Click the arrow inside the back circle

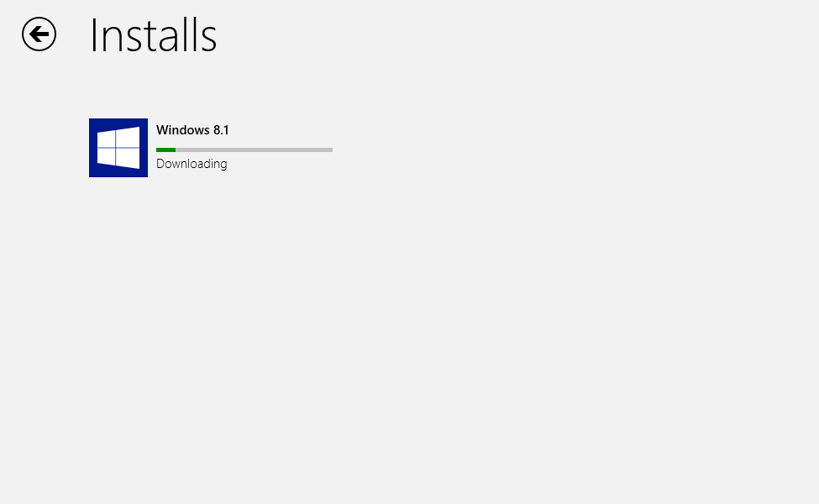pos(39,34)
